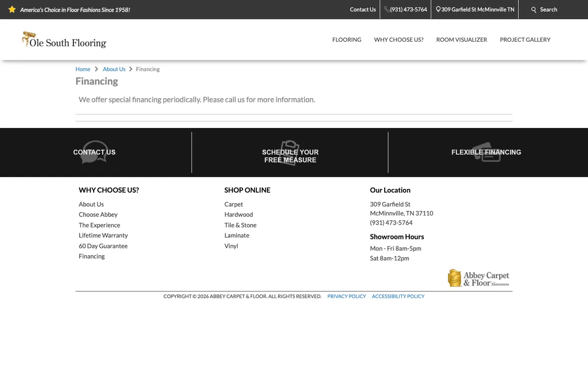Open the ACCESSIBILITY POLICY link
The image size is (588, 368).
point(398,296)
